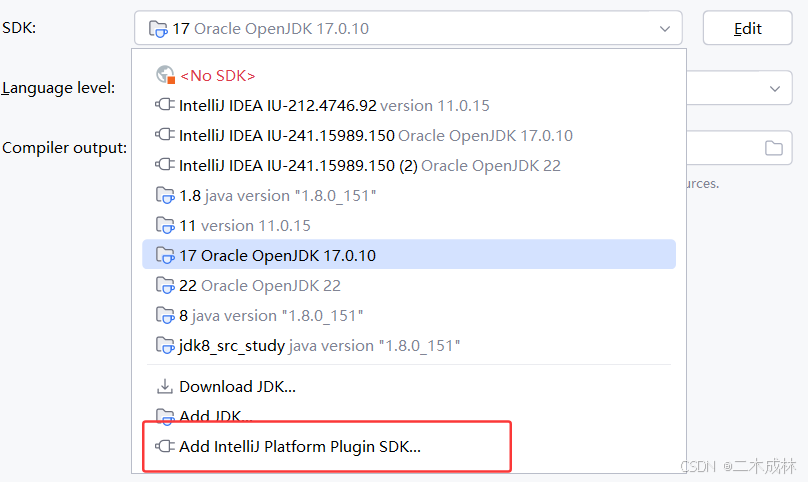Click the Compiler output: label
The width and height of the screenshot is (808, 482).
64,148
